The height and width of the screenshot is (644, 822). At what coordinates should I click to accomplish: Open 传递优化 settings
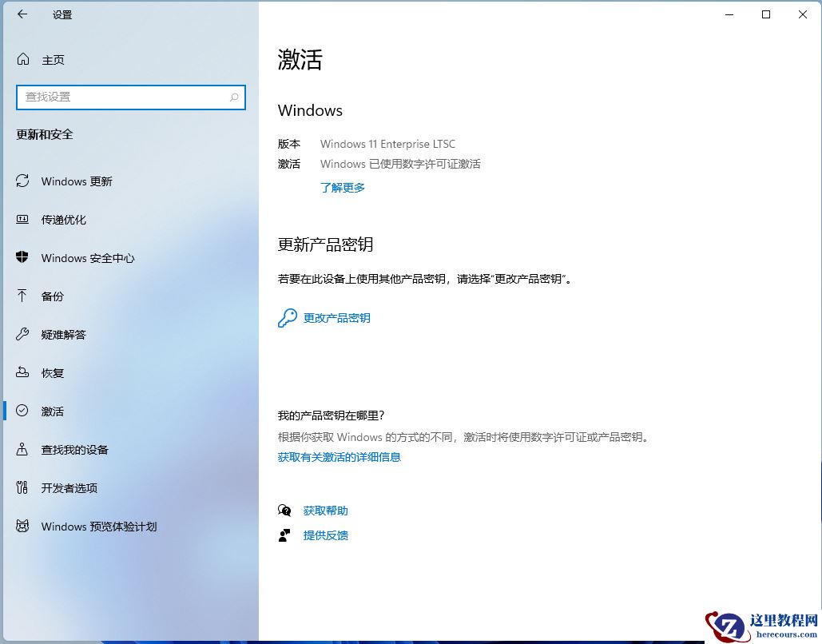[x=64, y=220]
